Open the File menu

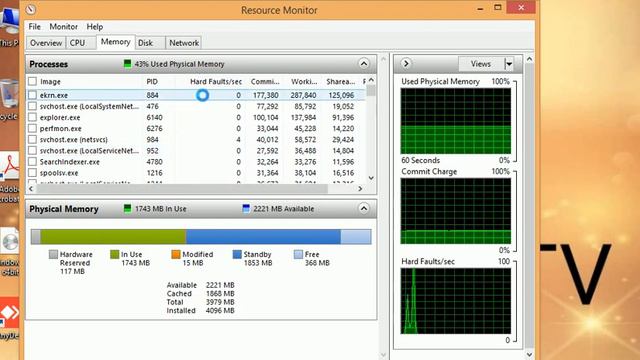click(x=34, y=27)
